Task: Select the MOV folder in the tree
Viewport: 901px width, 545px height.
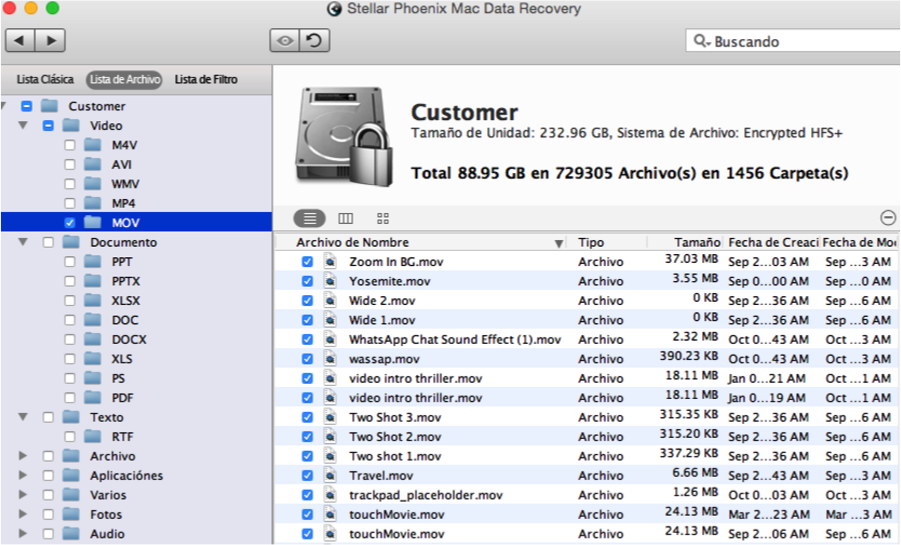Action: tap(136, 222)
